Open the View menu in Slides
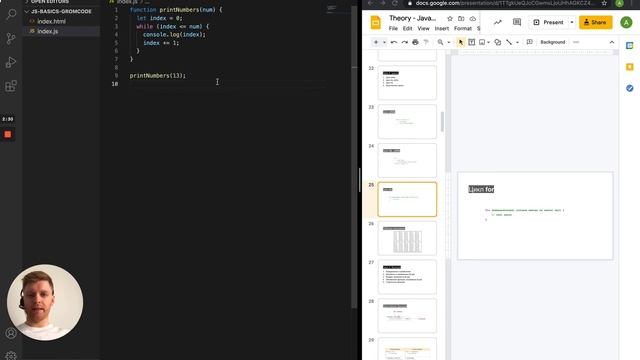Viewport: 640px width, 360px height. (x=423, y=29)
